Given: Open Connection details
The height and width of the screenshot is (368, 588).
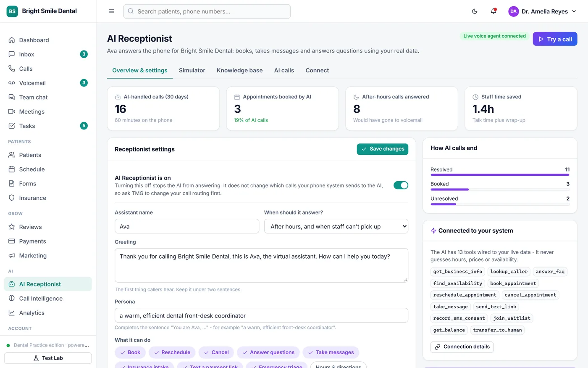Looking at the screenshot, I should [462, 347].
